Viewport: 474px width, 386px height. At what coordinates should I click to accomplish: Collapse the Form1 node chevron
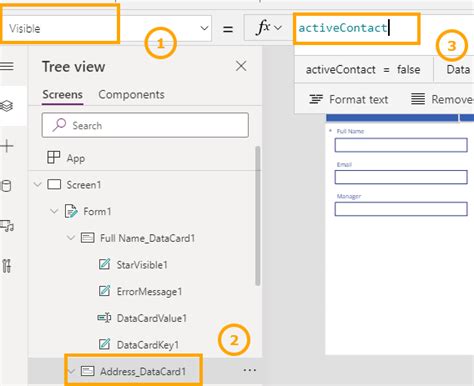[54, 211]
